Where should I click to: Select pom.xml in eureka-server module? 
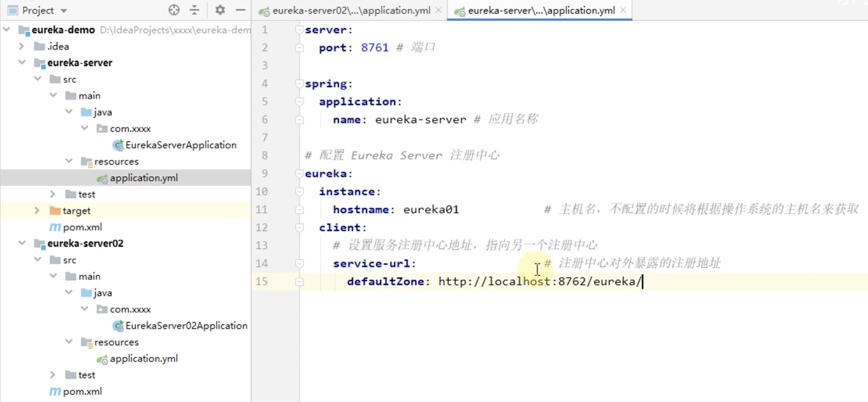[x=82, y=227]
